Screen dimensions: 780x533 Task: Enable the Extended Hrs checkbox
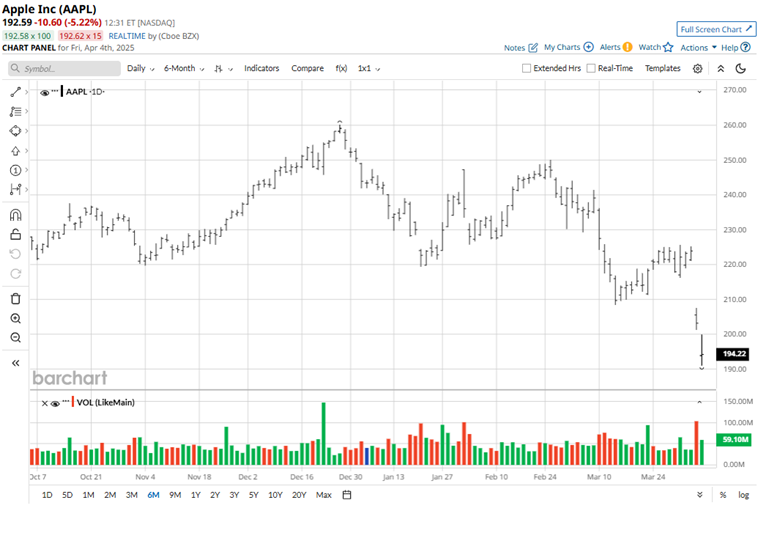pos(526,68)
